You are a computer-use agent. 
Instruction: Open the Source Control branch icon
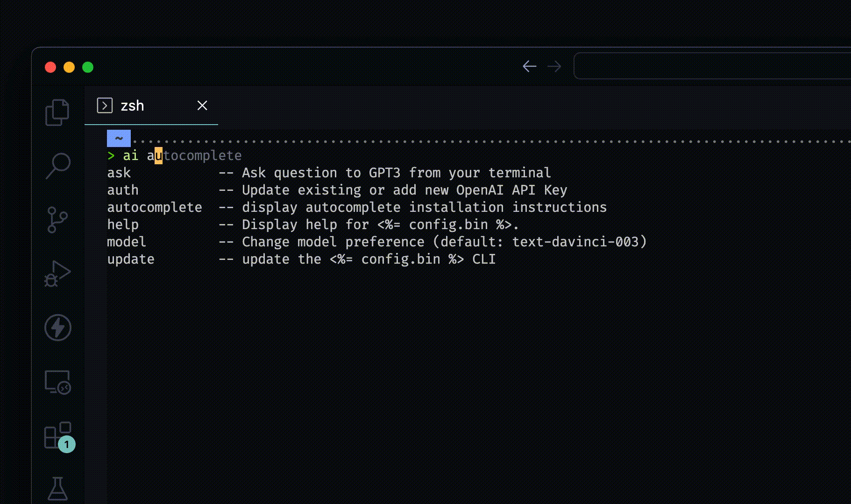[57, 220]
